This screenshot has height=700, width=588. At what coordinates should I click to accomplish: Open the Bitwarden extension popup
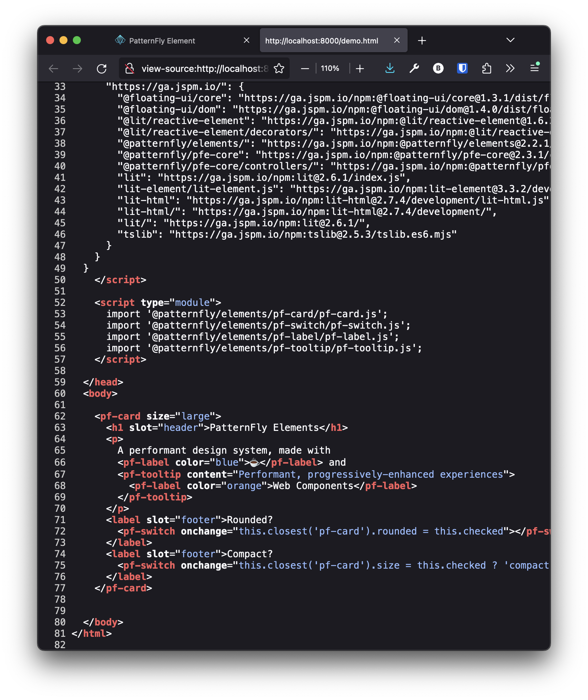click(438, 69)
